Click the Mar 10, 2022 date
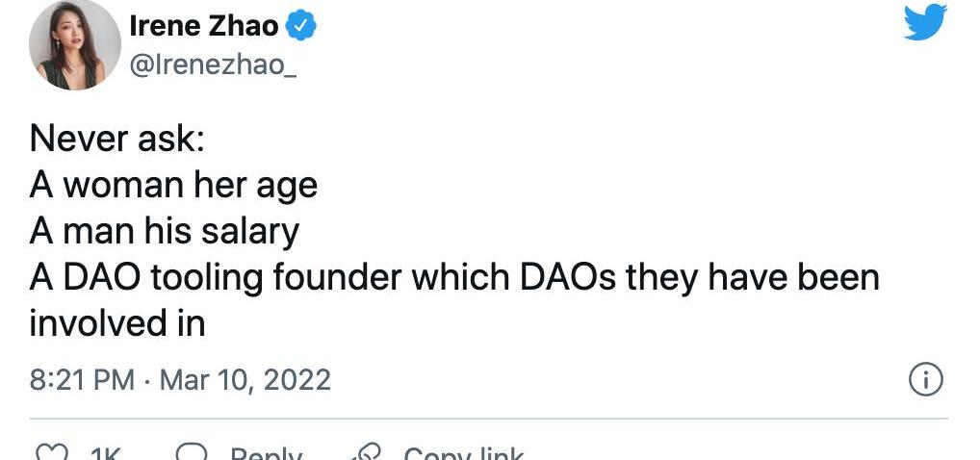The height and width of the screenshot is (460, 980). 245,380
